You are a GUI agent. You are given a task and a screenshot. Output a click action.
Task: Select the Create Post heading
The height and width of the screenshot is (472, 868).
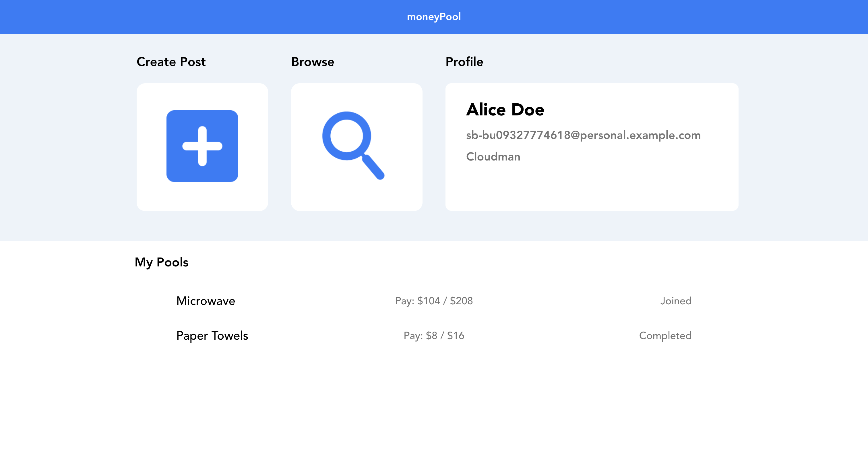click(x=171, y=62)
